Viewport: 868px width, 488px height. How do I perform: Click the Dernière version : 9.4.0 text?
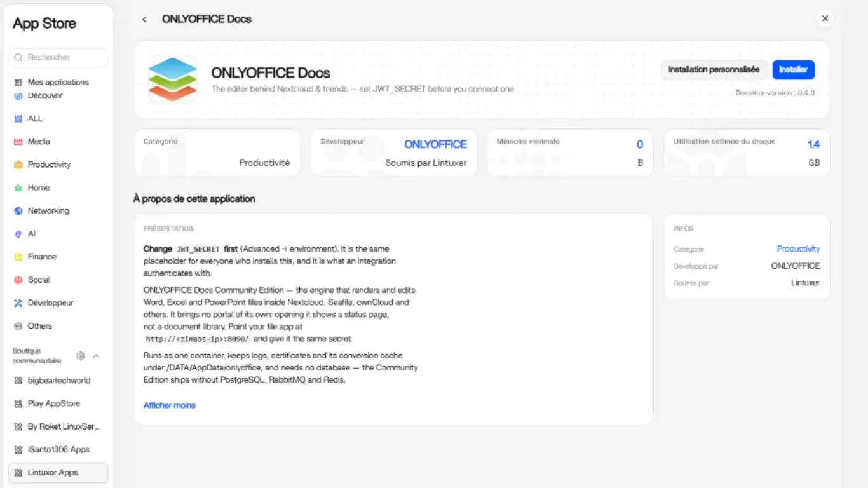(775, 93)
